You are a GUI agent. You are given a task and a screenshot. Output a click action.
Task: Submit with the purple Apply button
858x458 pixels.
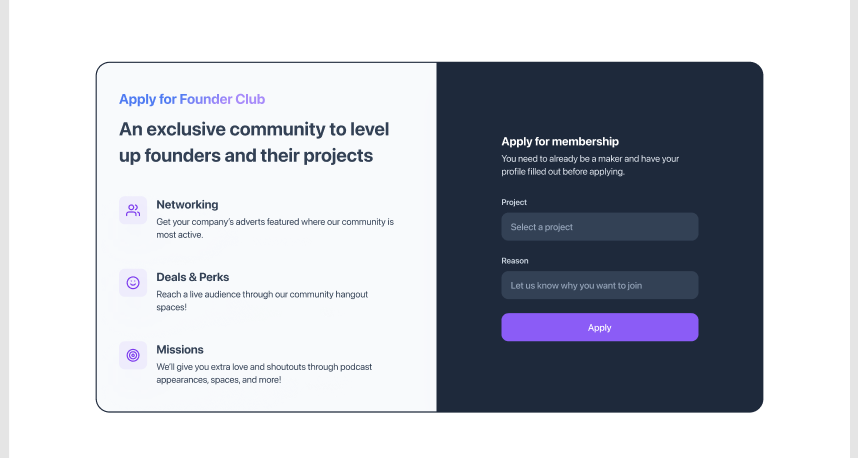600,327
